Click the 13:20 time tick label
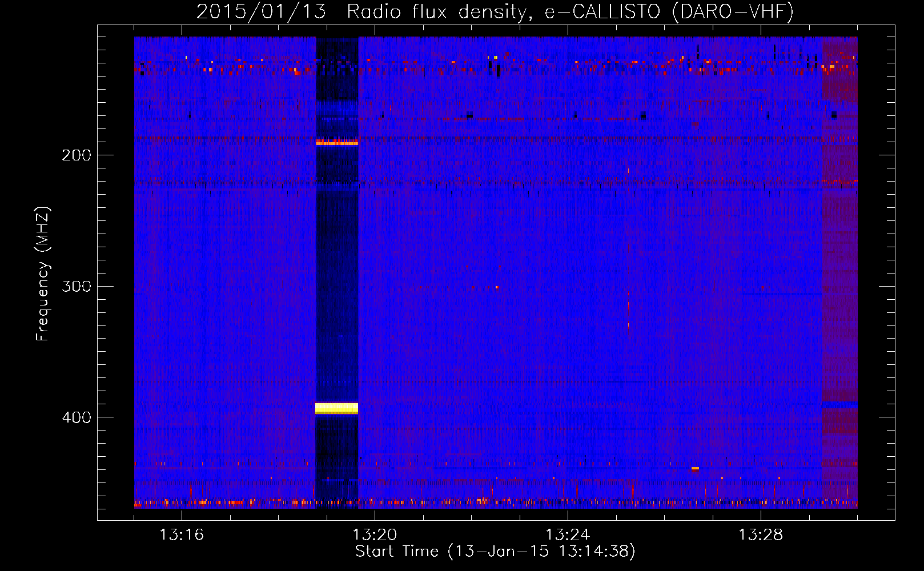Image resolution: width=924 pixels, height=571 pixels. click(375, 534)
